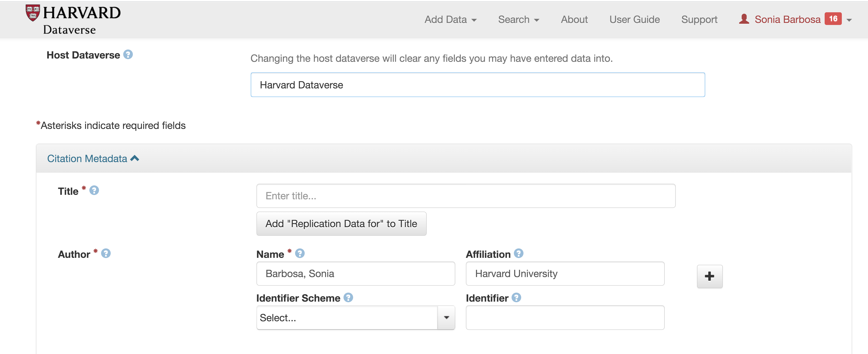
Task: Click the Host Dataverse input field
Action: pos(478,85)
